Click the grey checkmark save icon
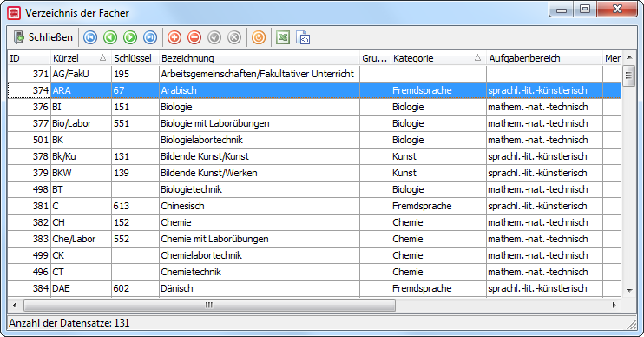 (x=214, y=37)
